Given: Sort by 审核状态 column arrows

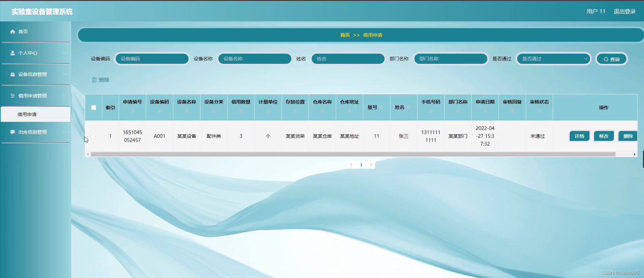Looking at the screenshot, I should (540, 111).
